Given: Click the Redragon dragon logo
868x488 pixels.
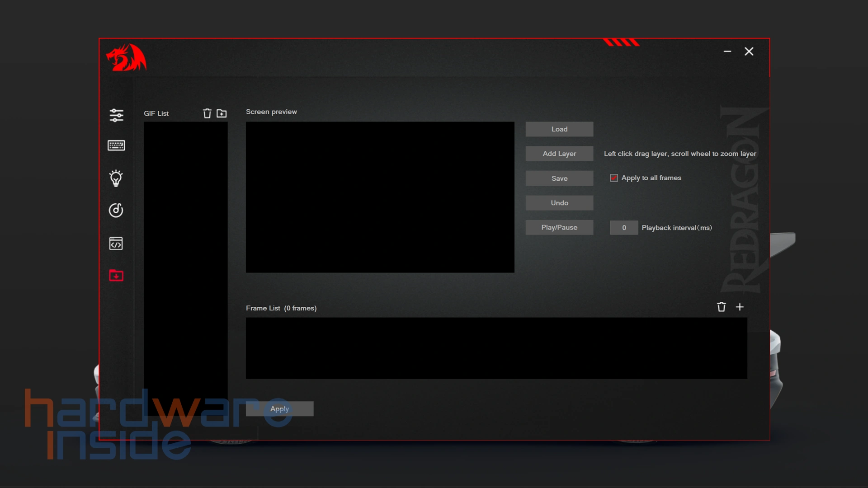Looking at the screenshot, I should [126, 58].
